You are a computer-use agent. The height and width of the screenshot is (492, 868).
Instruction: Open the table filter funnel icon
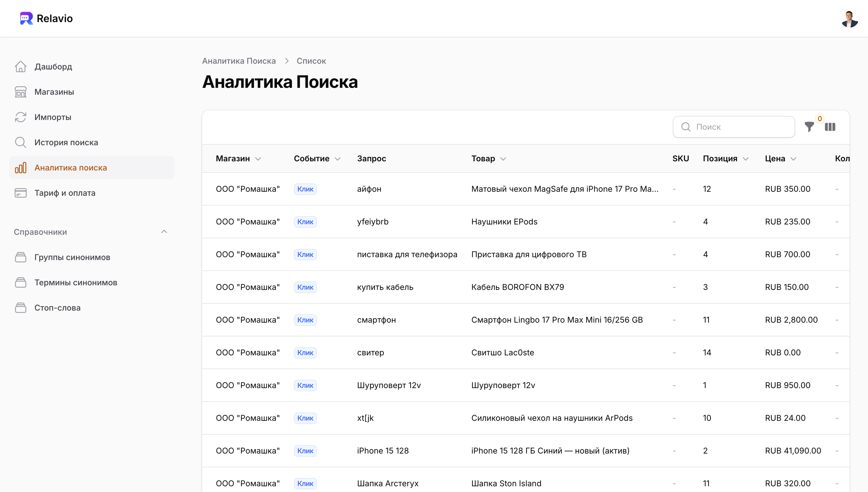pos(809,127)
